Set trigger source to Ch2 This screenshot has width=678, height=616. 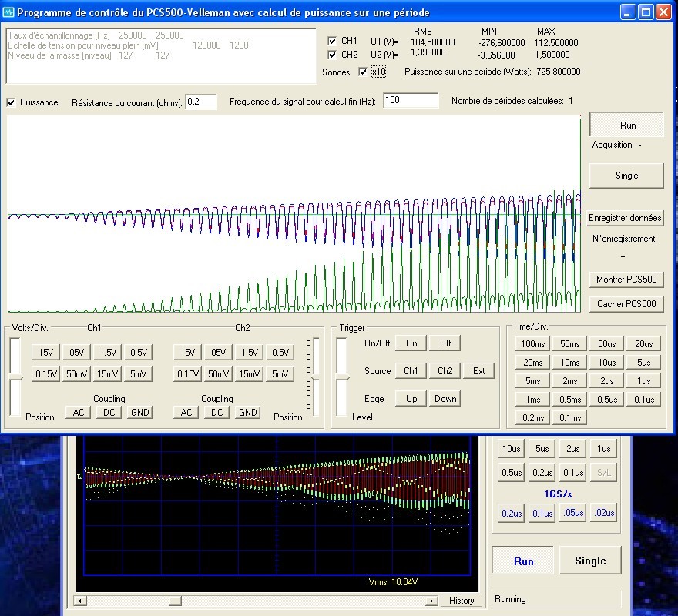(445, 371)
